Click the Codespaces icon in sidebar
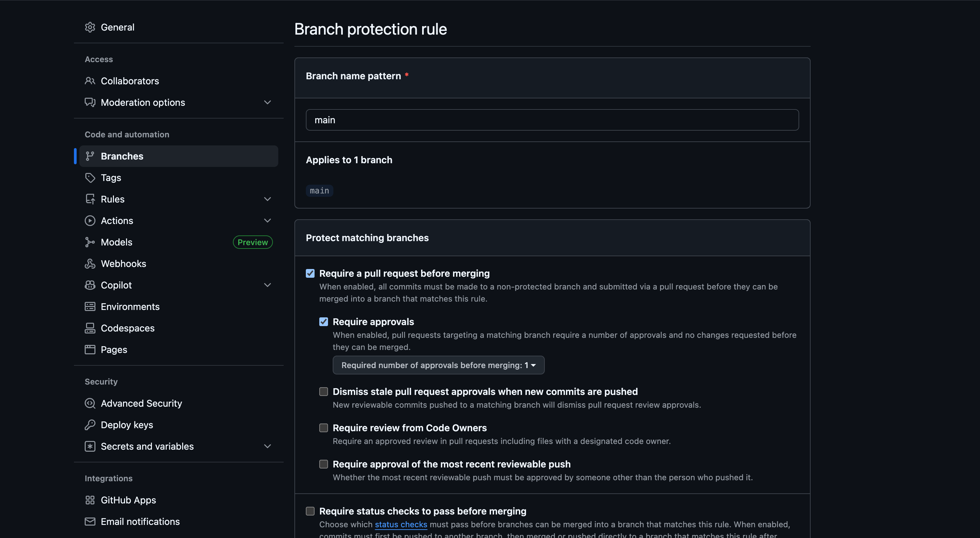This screenshot has height=538, width=980. [90, 328]
